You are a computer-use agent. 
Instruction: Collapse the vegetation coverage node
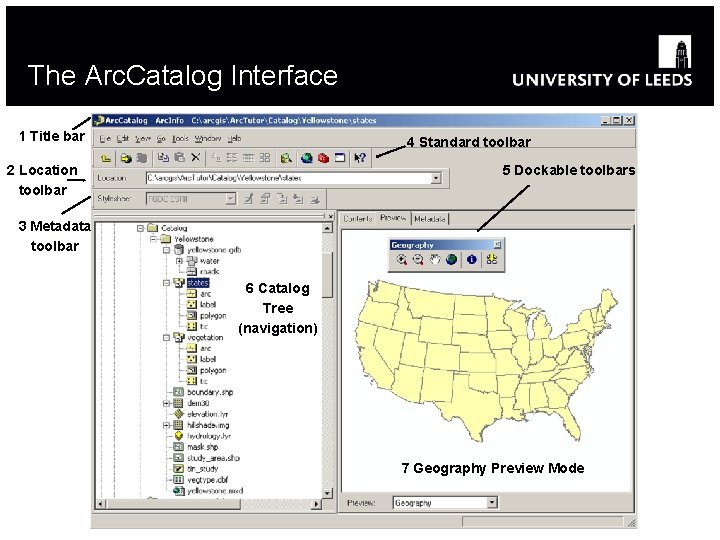tap(166, 338)
